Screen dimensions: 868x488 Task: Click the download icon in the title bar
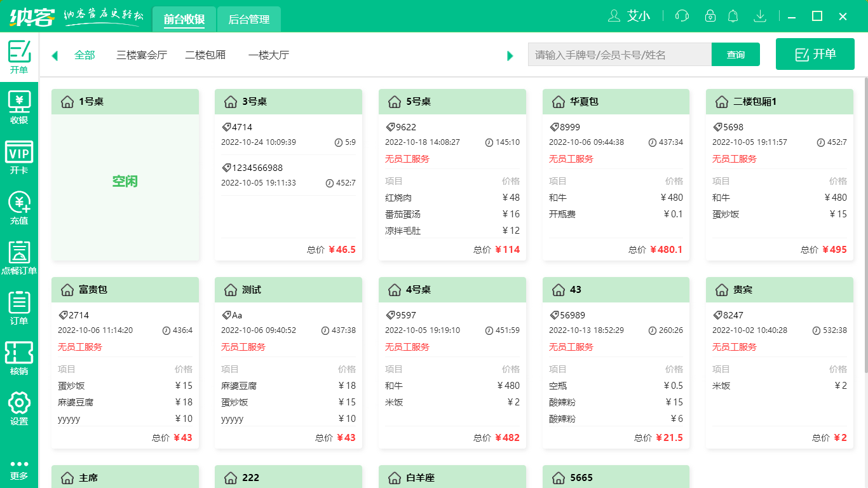(760, 16)
